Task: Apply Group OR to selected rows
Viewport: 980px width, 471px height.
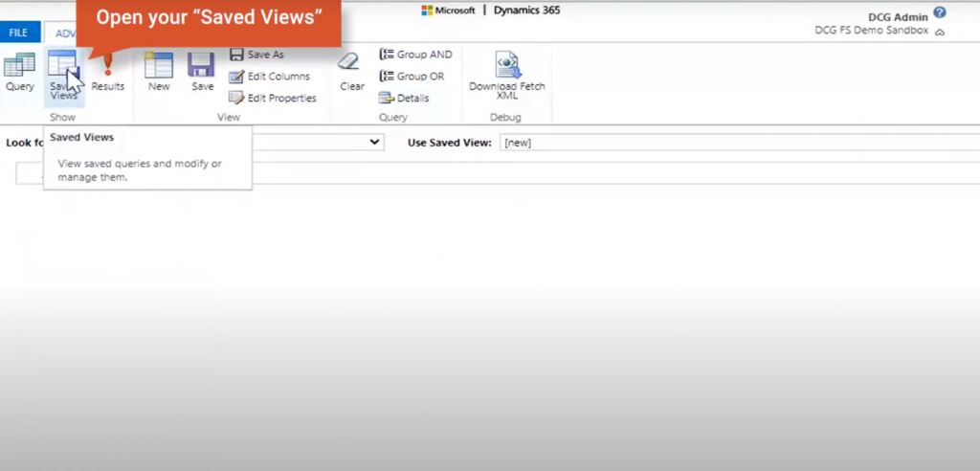Action: click(412, 77)
